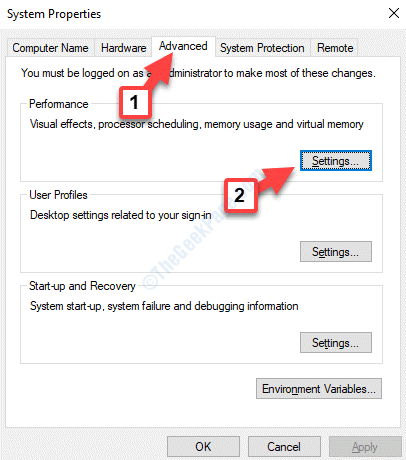Image resolution: width=406 pixels, height=460 pixels.
Task: Go to the System Protection tab
Action: point(262,48)
